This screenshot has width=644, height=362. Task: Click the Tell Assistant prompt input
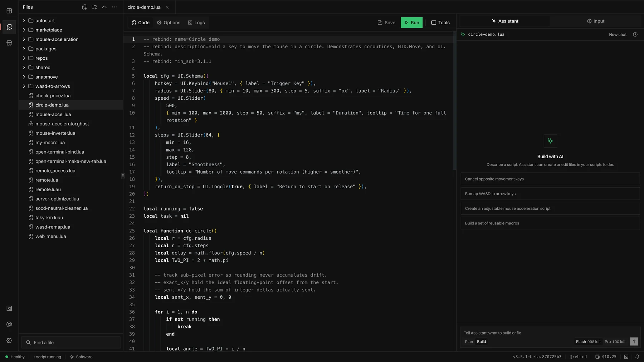550,333
